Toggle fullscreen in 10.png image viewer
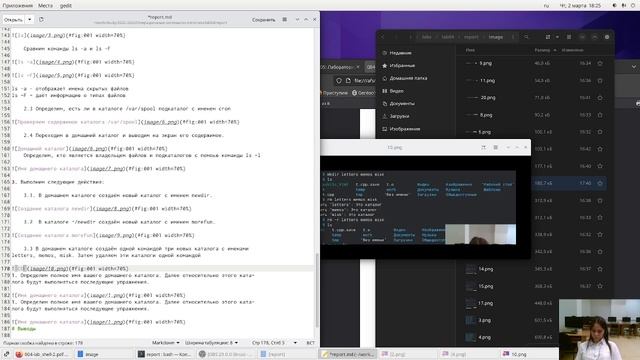The image size is (640, 360). [483, 147]
